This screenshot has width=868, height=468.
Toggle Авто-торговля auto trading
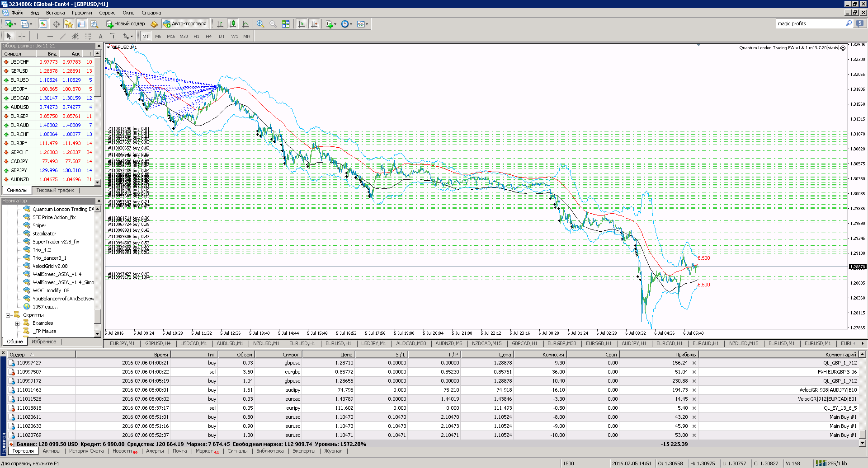(x=185, y=24)
